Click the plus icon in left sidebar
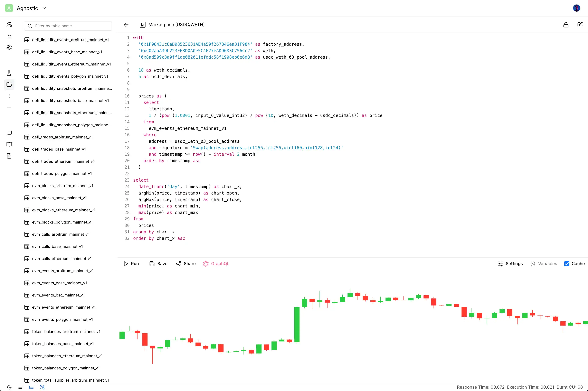Image resolution: width=588 pixels, height=391 pixels. pos(9,107)
